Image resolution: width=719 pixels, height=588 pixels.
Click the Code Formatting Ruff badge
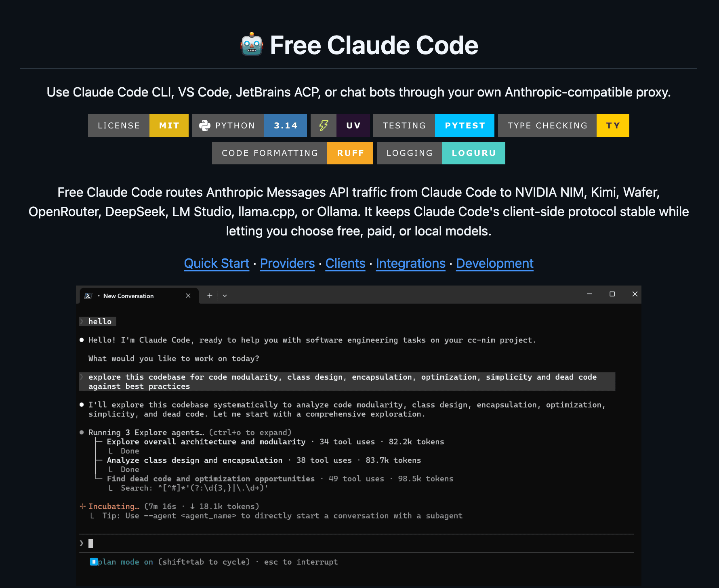tap(292, 153)
